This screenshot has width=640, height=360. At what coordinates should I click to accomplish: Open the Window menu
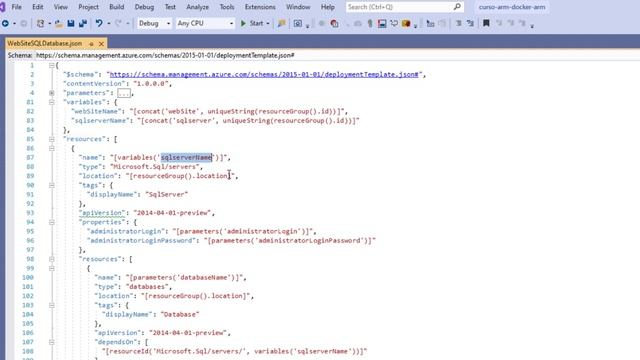tap(298, 7)
